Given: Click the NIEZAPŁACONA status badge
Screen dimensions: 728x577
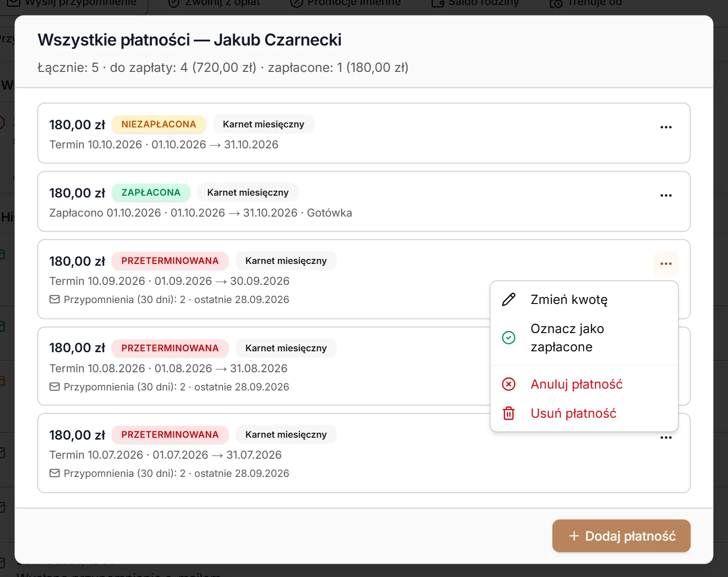Looking at the screenshot, I should (x=158, y=124).
